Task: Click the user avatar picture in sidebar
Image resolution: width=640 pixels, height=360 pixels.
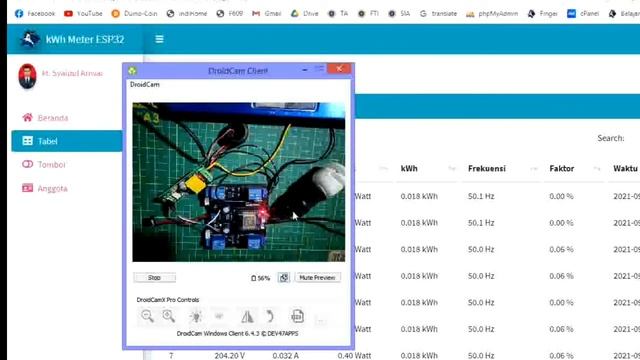Action: [27, 76]
